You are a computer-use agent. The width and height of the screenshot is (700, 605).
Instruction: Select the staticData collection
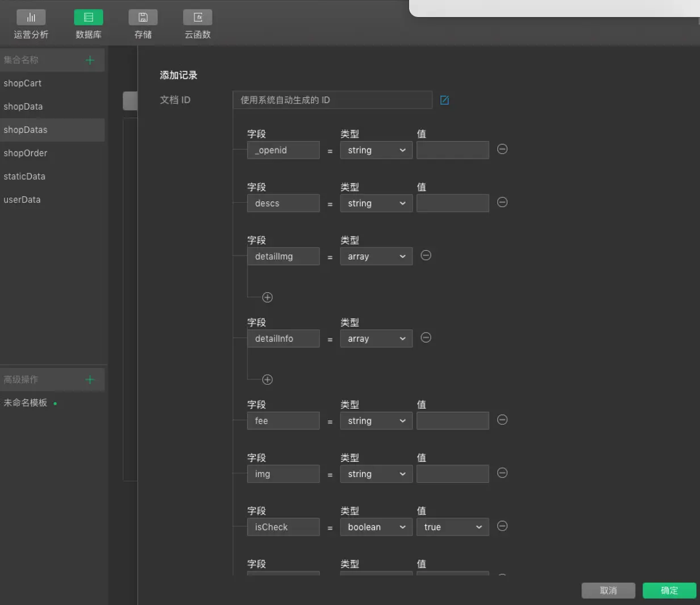pyautogui.click(x=52, y=176)
